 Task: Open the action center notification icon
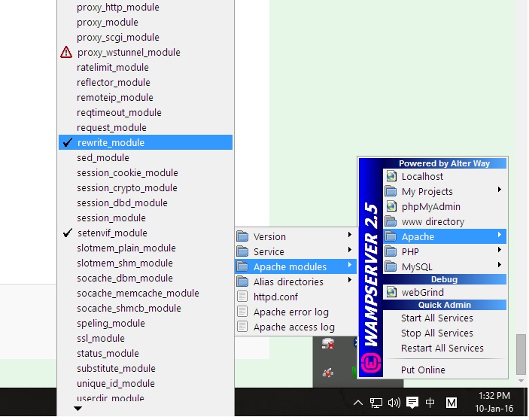click(x=412, y=403)
